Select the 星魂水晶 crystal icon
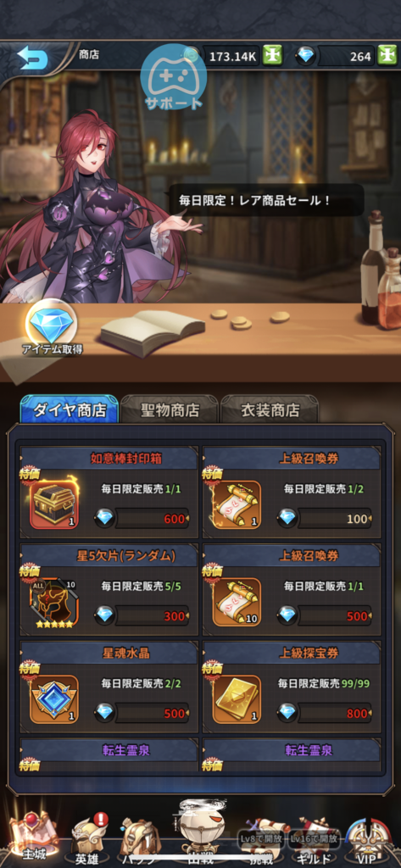401x868 pixels. point(54,699)
